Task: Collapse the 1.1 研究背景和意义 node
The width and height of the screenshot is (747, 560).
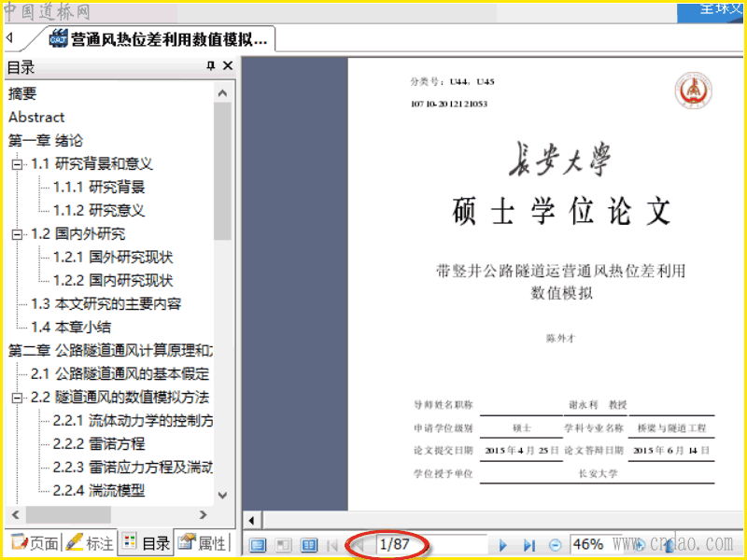Action: pos(18,165)
